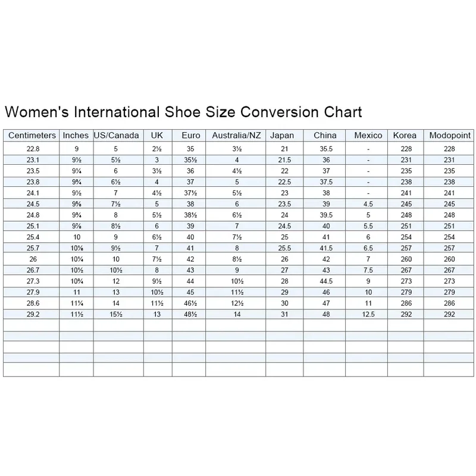The image size is (476, 476).
Task: Click the chart title text
Action: coord(183,111)
